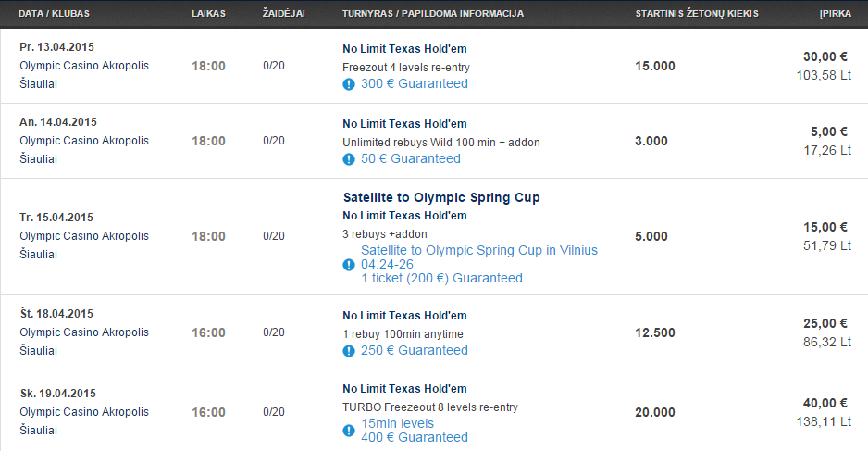Click 0/20 players in the 13.04.2015 row
Viewport: 868px width, 451px height.
coord(274,66)
